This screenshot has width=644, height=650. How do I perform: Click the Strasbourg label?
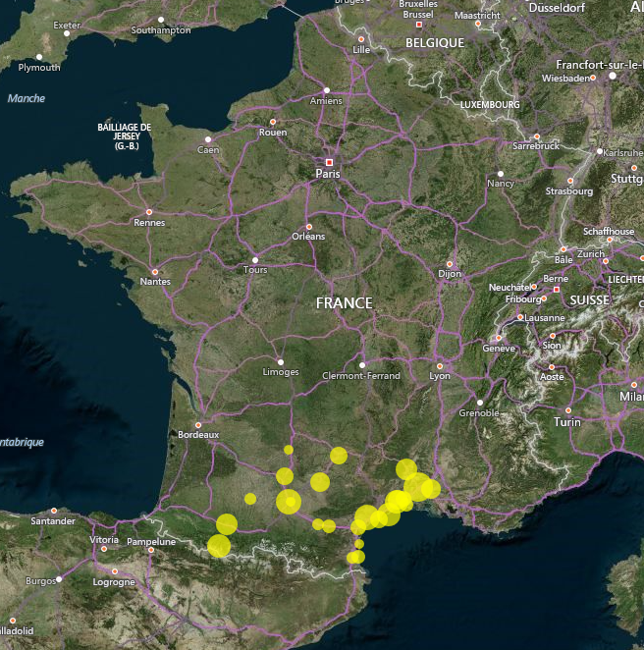(x=569, y=191)
